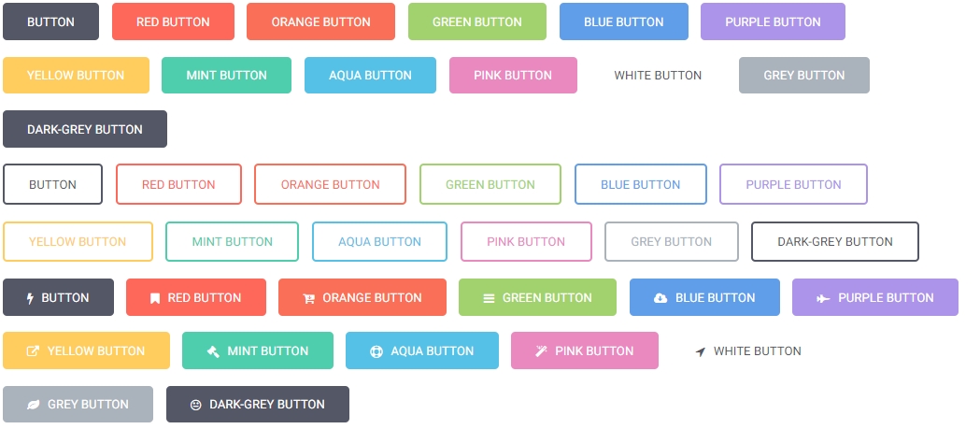Click the smiley face icon
The height and width of the screenshot is (429, 980).
tap(196, 405)
